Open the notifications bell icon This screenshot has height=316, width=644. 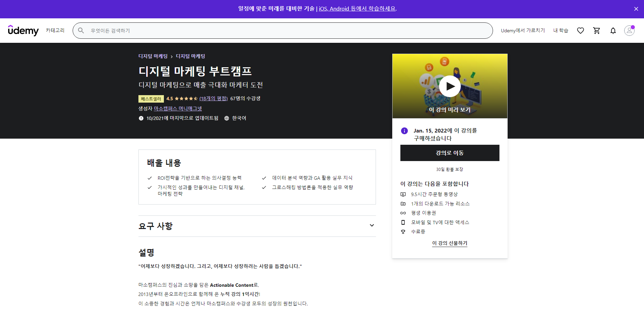tap(613, 31)
